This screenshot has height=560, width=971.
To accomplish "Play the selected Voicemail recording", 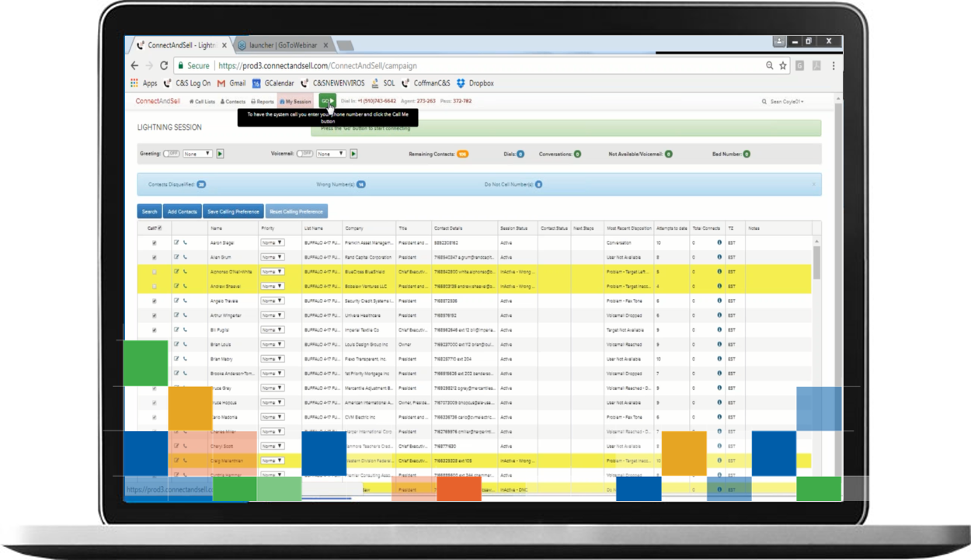I will (x=353, y=154).
